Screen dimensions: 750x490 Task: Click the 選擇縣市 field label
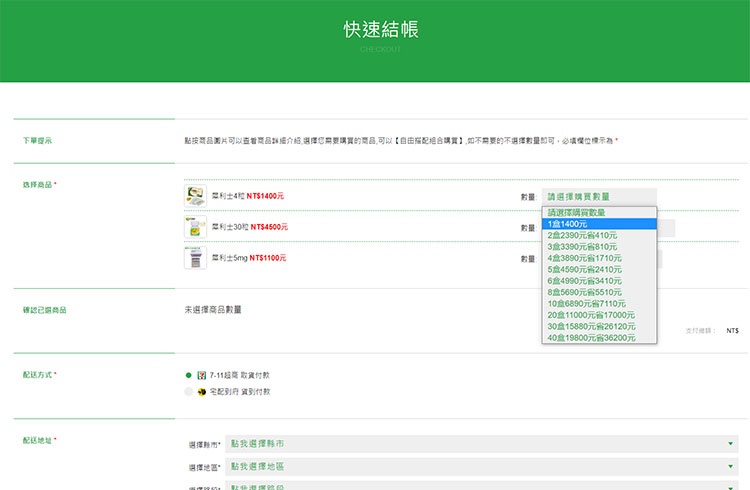(204, 445)
